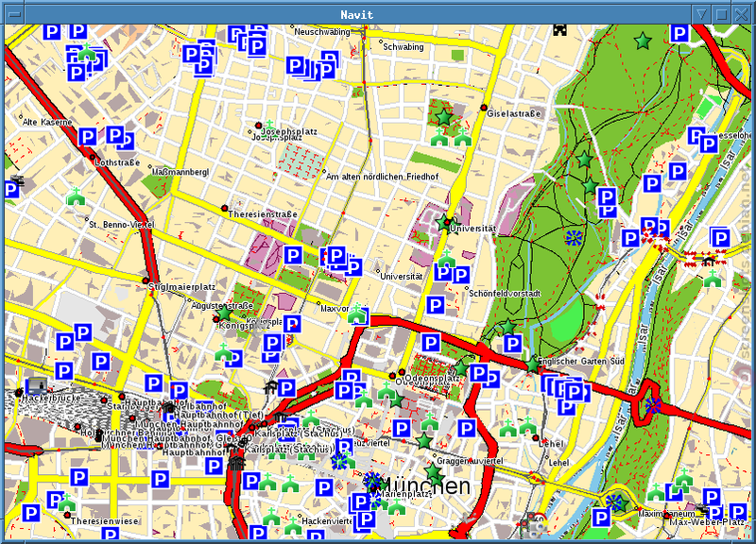Image resolution: width=756 pixels, height=544 pixels.
Task: Click the parking icon left of Maximilianeum
Action: (x=601, y=518)
